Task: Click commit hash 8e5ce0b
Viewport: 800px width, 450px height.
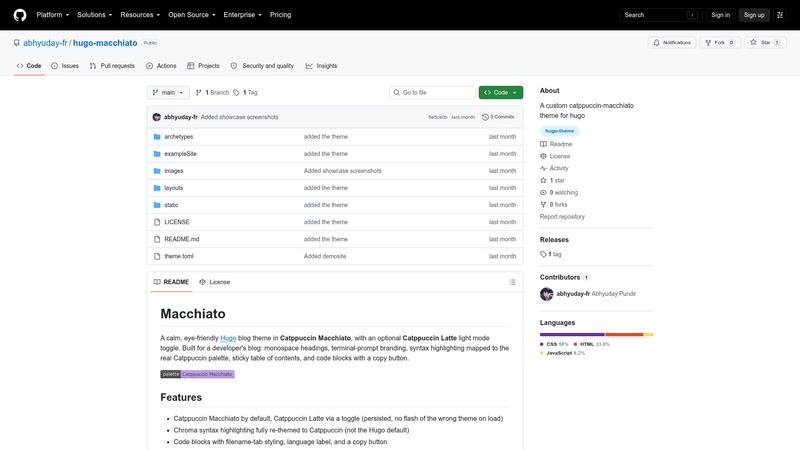Action: click(x=438, y=117)
